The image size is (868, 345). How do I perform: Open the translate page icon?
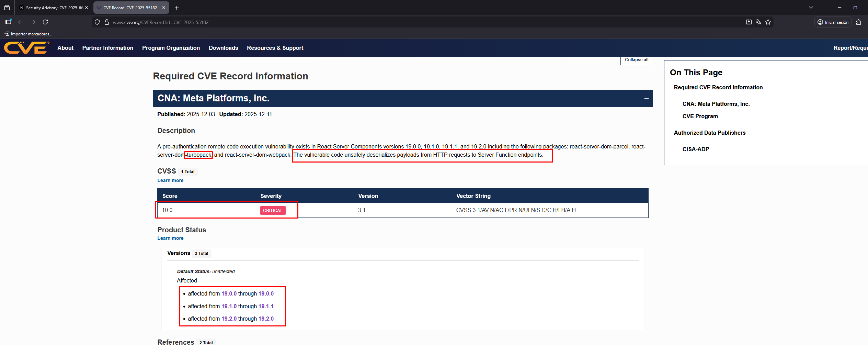click(758, 22)
